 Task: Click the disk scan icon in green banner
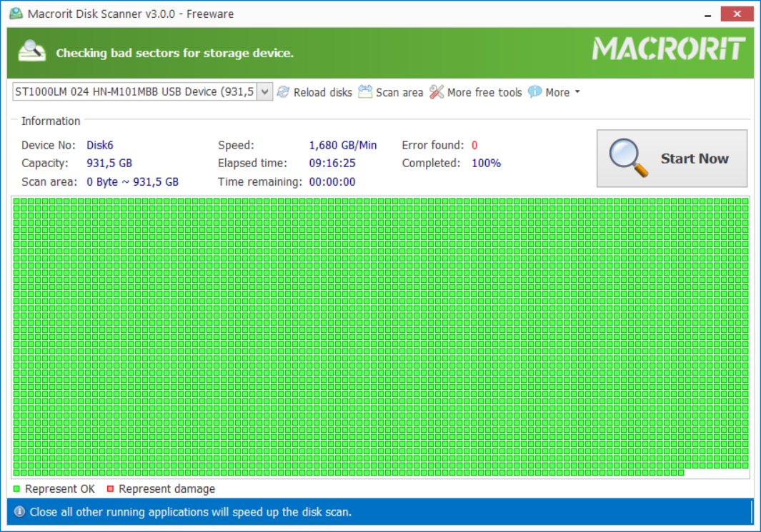pos(31,52)
